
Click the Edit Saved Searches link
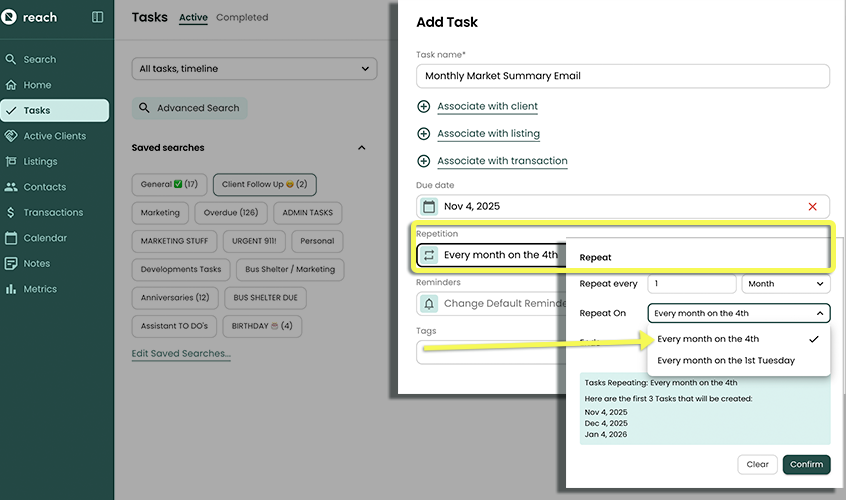coord(181,354)
